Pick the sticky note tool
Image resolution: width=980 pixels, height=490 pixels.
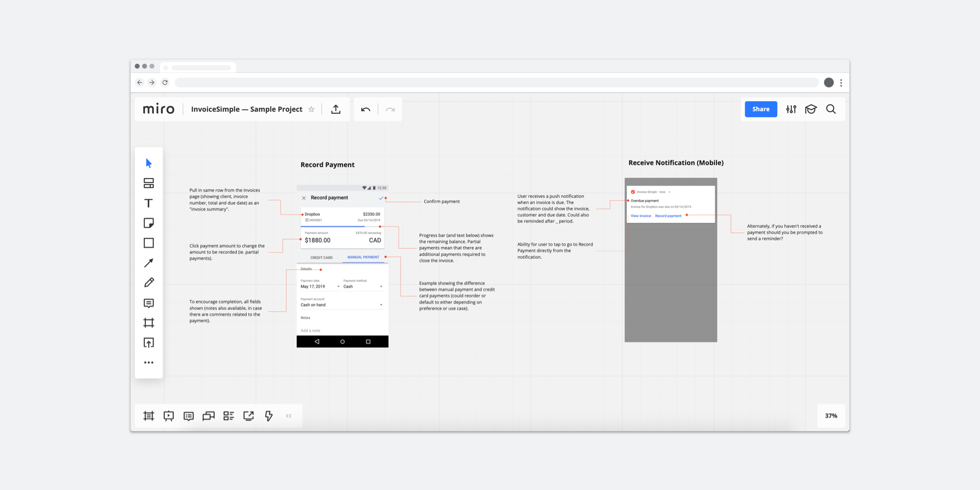click(148, 223)
